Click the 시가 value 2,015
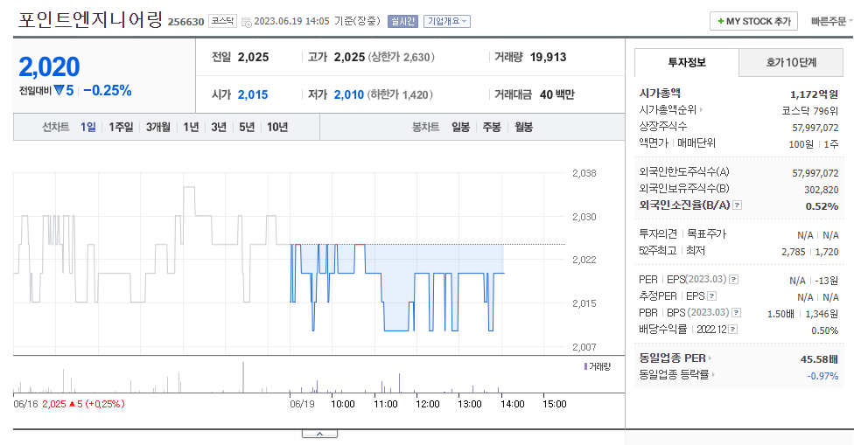Image resolution: width=868 pixels, height=445 pixels. (x=252, y=94)
